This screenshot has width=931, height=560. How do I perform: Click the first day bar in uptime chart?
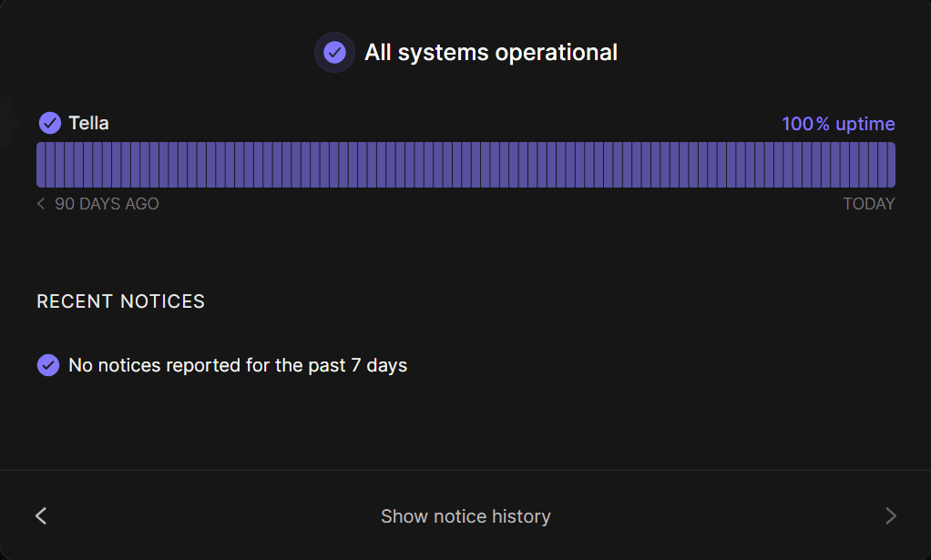41,165
